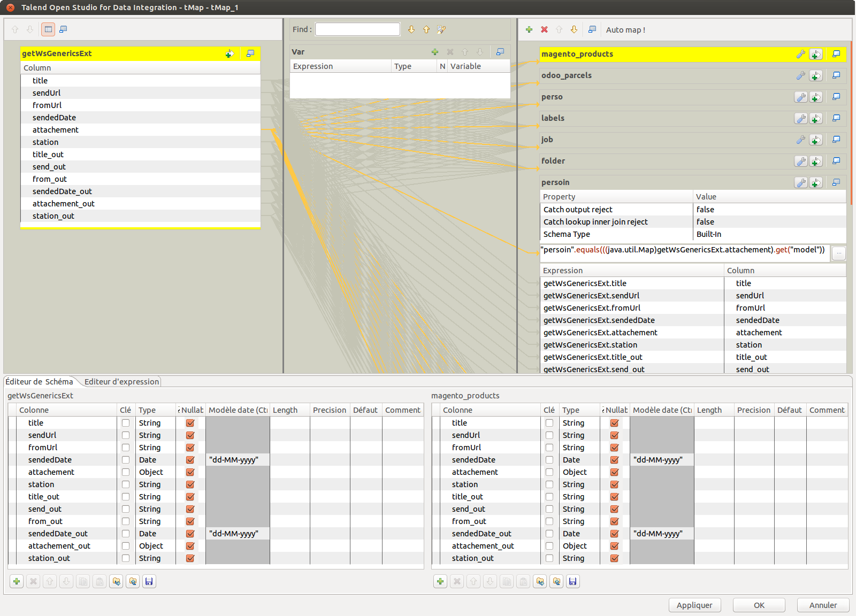Add a new output table
Viewport: 856px width, 616px height.
pyautogui.click(x=529, y=29)
